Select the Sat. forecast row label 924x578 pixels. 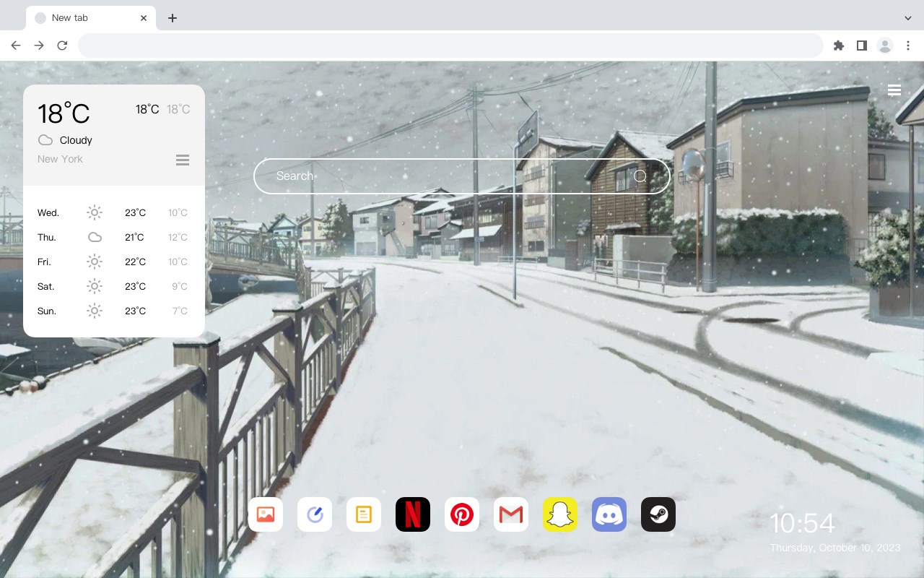pos(46,286)
